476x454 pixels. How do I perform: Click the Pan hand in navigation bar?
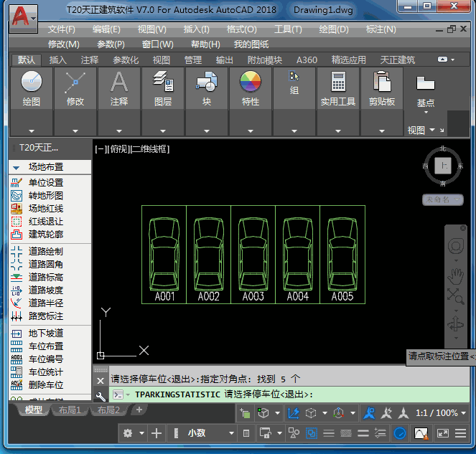pyautogui.click(x=456, y=277)
